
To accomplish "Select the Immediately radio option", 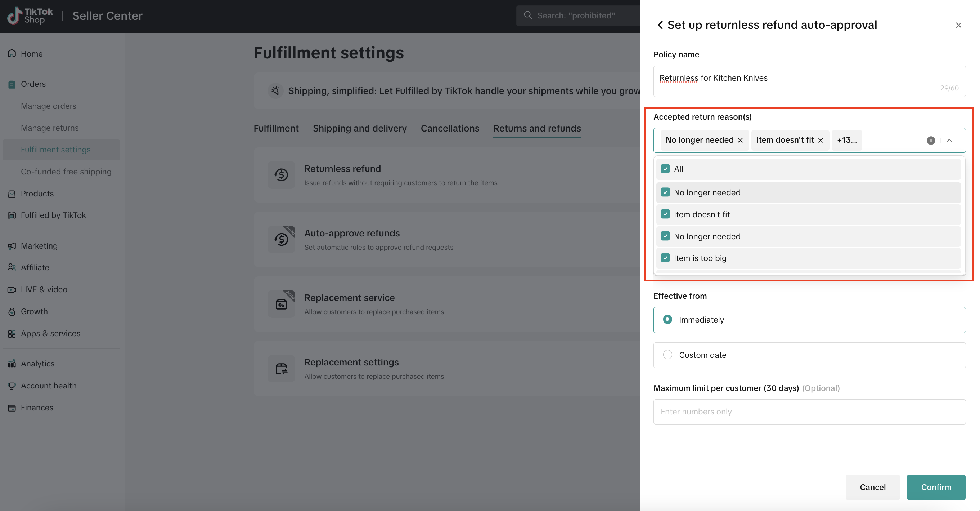I will coord(667,320).
